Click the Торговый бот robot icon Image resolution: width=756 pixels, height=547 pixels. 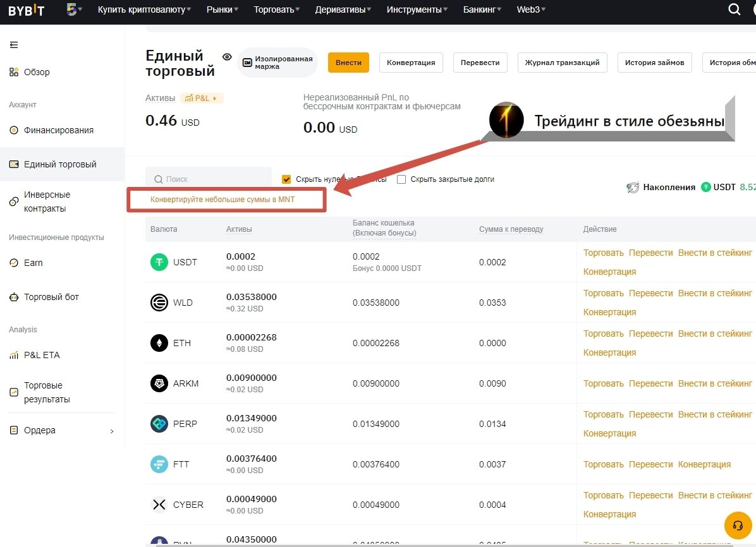[x=14, y=297]
